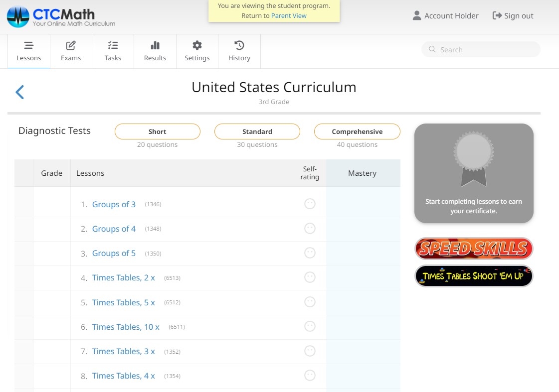Set self-rating face for Groups of 3
559x392 pixels.
tap(310, 204)
